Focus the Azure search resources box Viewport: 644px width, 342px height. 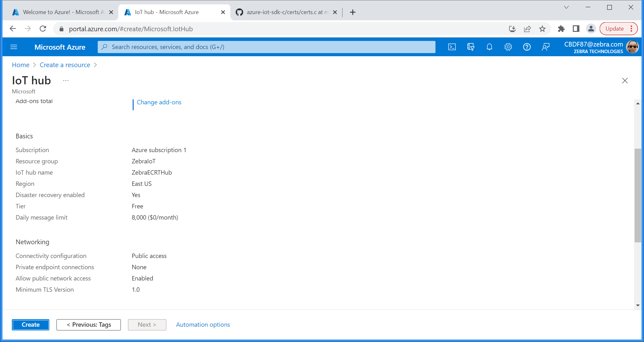266,47
